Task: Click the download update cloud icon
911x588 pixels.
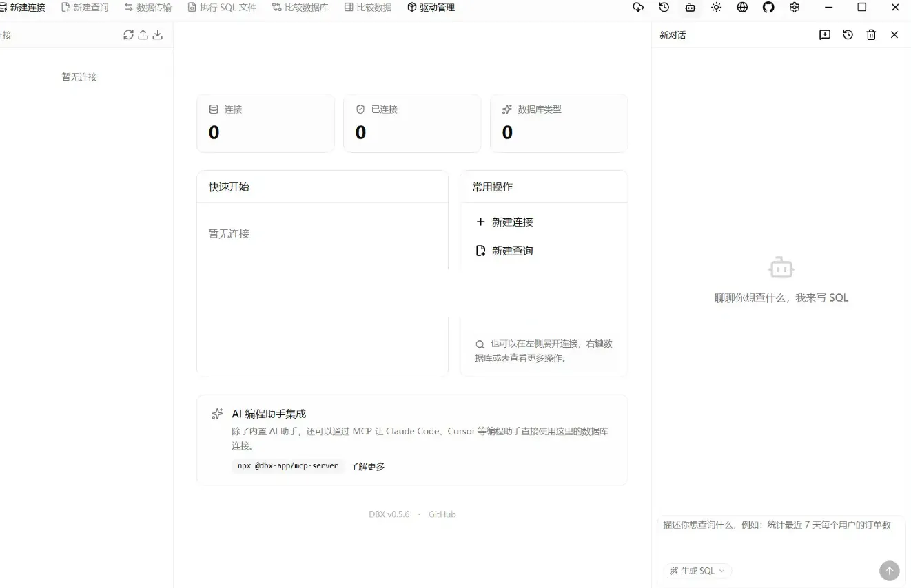Action: (638, 8)
